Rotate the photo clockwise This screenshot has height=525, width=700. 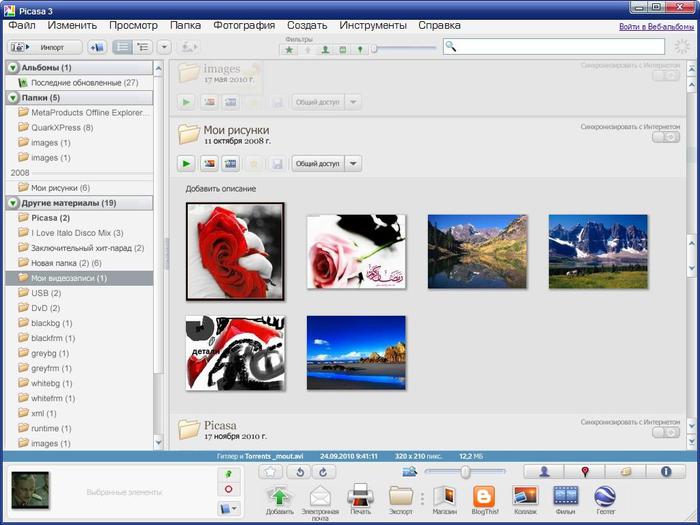pos(323,472)
